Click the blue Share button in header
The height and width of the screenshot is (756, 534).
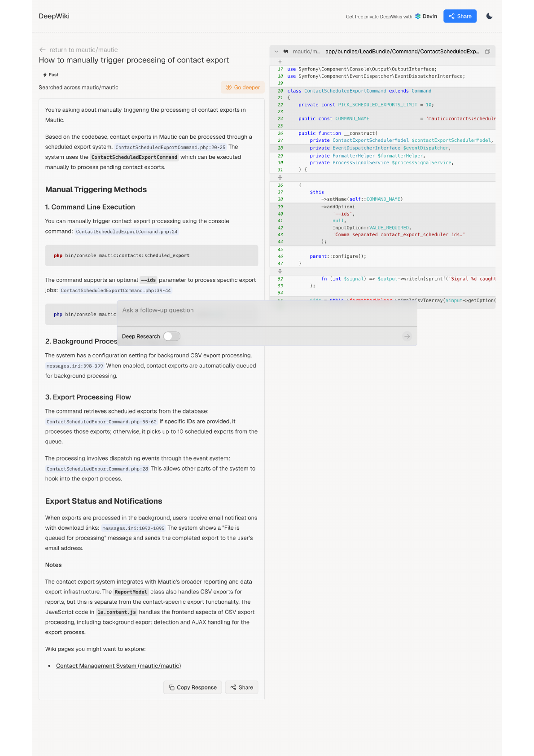pos(460,16)
